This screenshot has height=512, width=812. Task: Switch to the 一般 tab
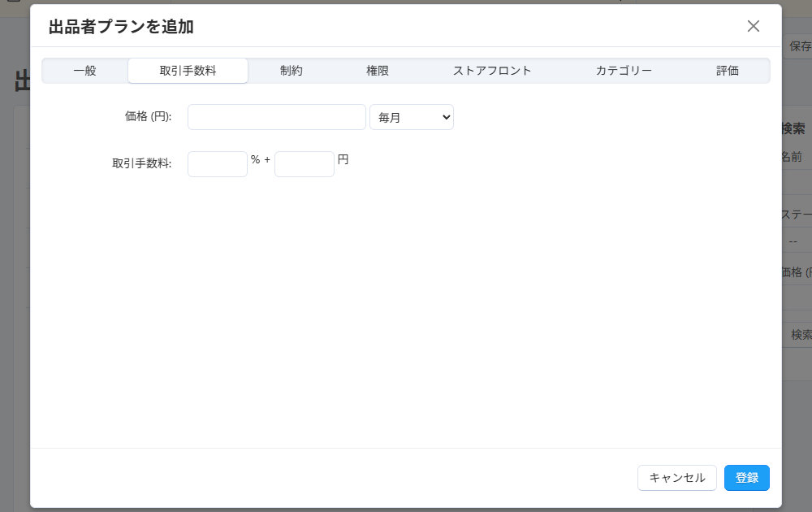click(84, 71)
